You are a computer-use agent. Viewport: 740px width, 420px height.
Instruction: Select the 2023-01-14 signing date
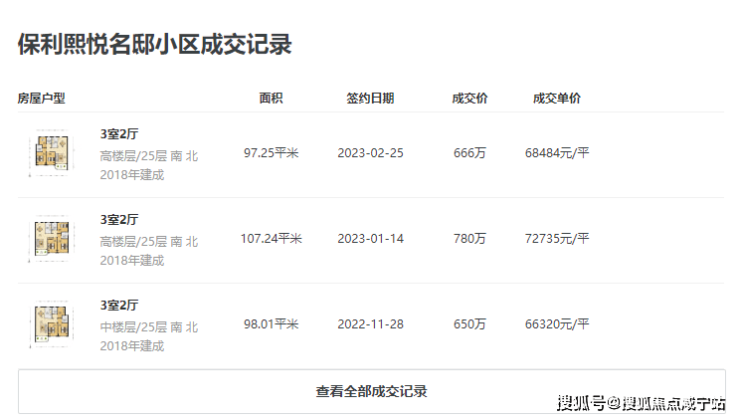[370, 238]
